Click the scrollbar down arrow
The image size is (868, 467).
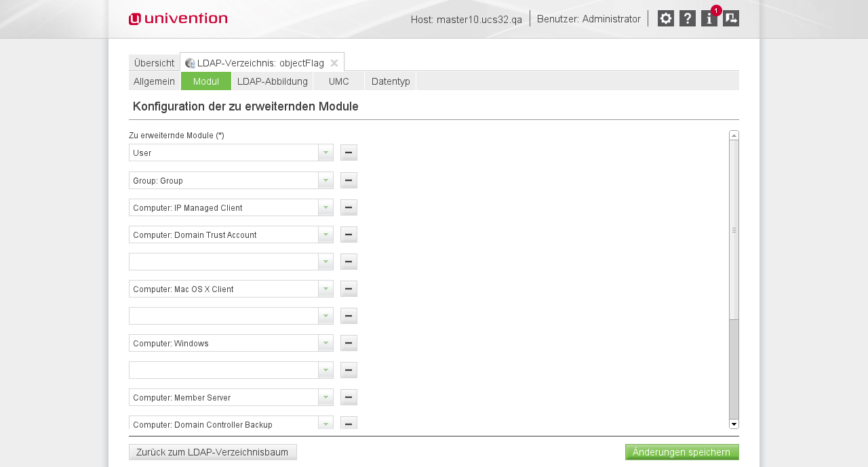pyautogui.click(x=734, y=424)
